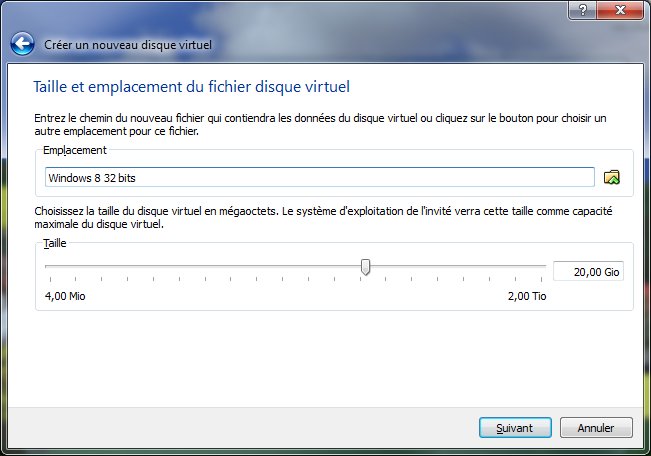The height and width of the screenshot is (456, 651).
Task: Click the help question mark button
Action: coord(582,10)
